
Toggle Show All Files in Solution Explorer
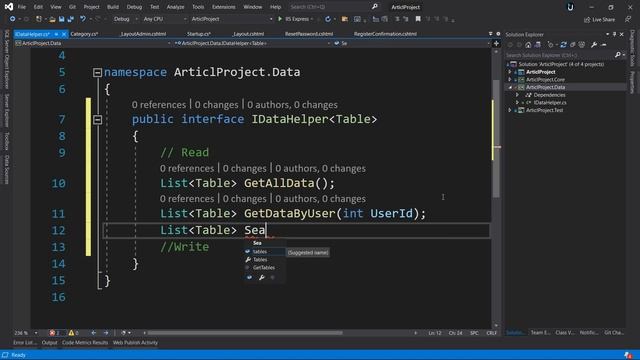(x=582, y=45)
